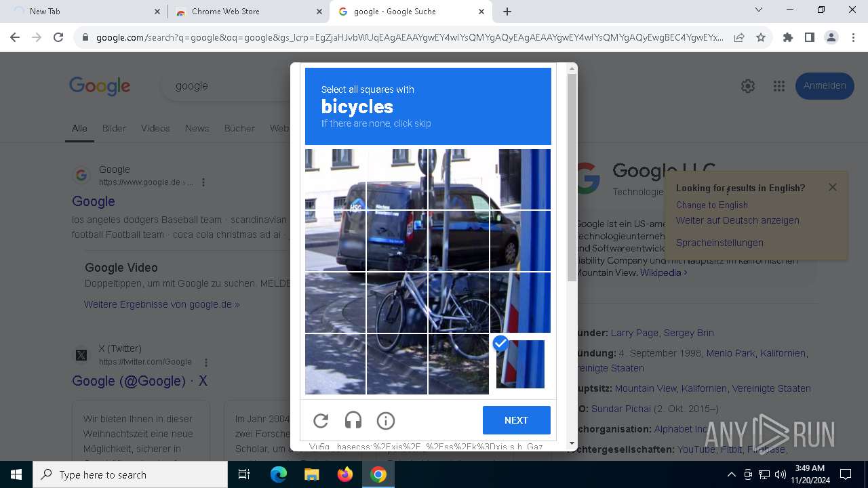The width and height of the screenshot is (868, 488).
Task: Open Google search settings gear
Action: (x=748, y=86)
